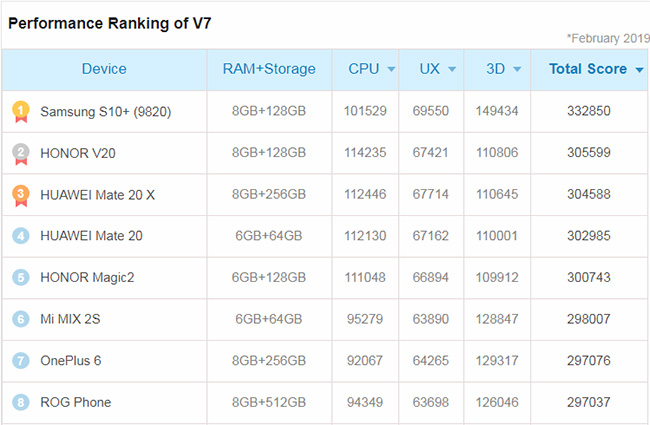Click OnePlus 6 3D score 129317
Viewport: 650px width, 425px height.
point(497,361)
